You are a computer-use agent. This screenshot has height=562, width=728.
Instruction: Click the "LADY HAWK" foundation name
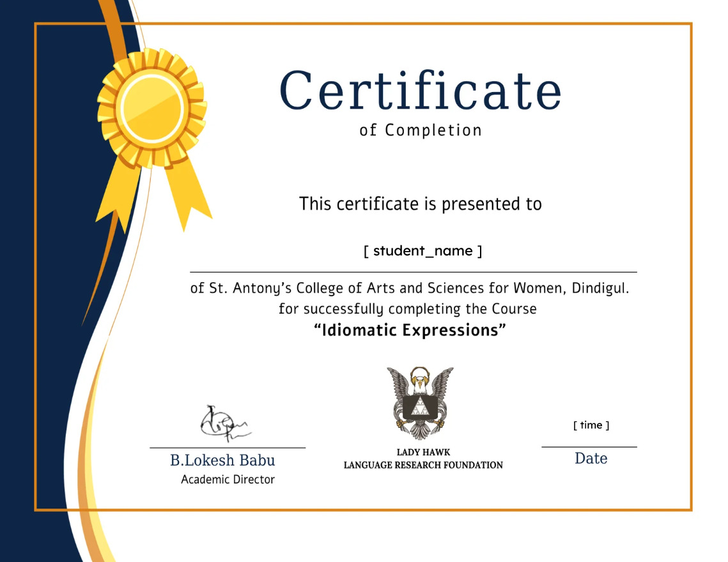(423, 452)
